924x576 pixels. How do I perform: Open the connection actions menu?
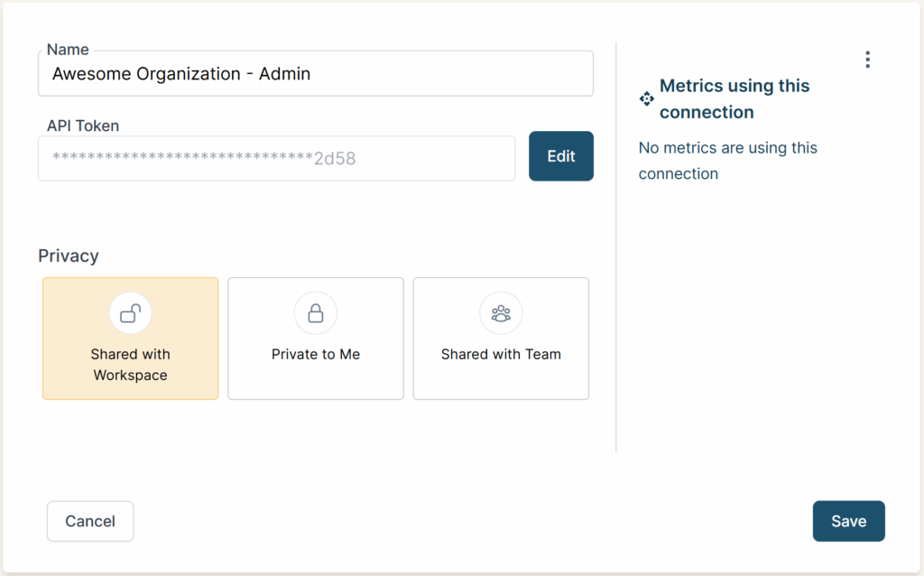(867, 59)
